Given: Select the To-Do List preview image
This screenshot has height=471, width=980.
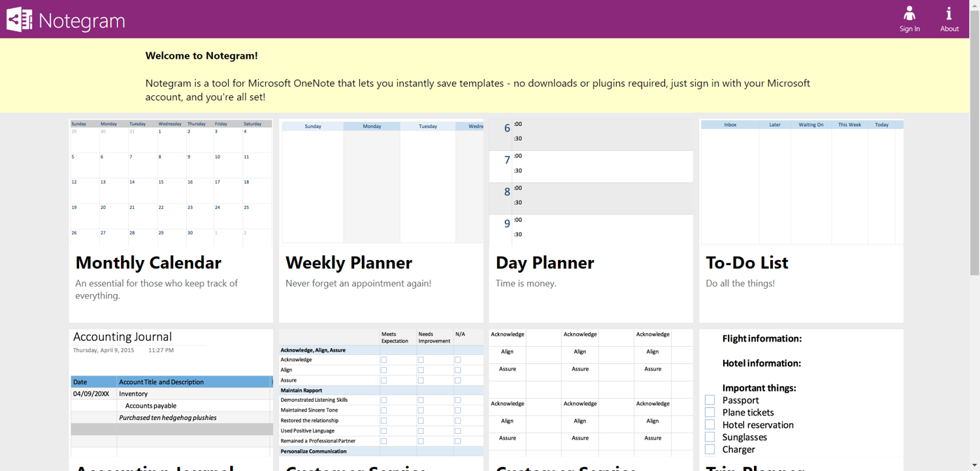Looking at the screenshot, I should pos(801,182).
